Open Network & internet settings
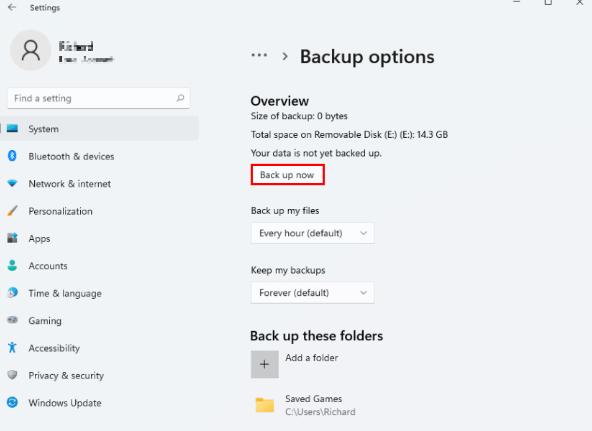 click(99, 184)
